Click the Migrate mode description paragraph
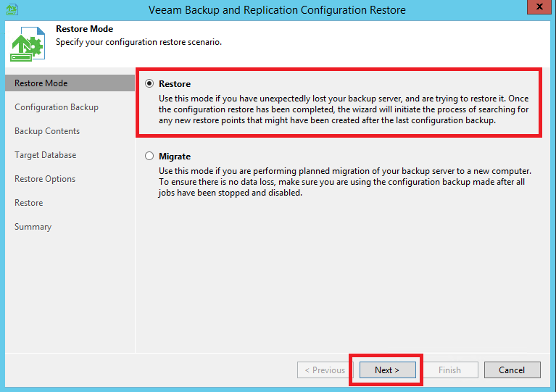The image size is (556, 392). 344,182
